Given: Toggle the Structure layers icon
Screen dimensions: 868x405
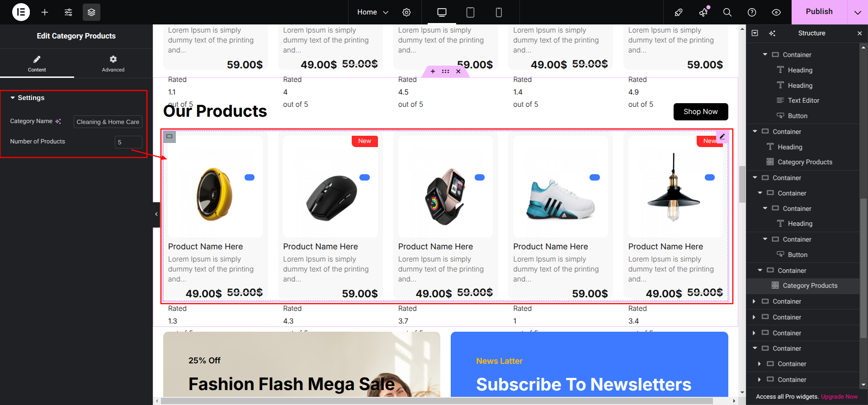Looking at the screenshot, I should pos(91,12).
